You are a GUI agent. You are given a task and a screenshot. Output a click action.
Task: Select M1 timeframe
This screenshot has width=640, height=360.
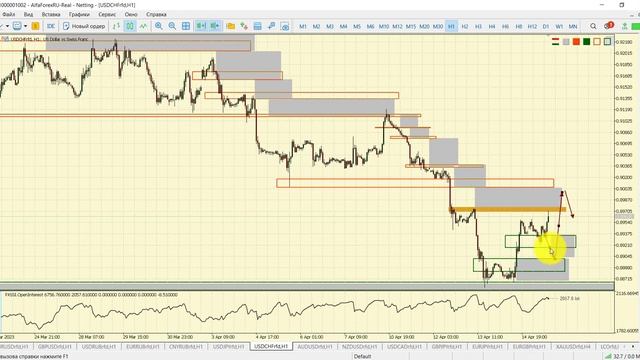coord(303,26)
